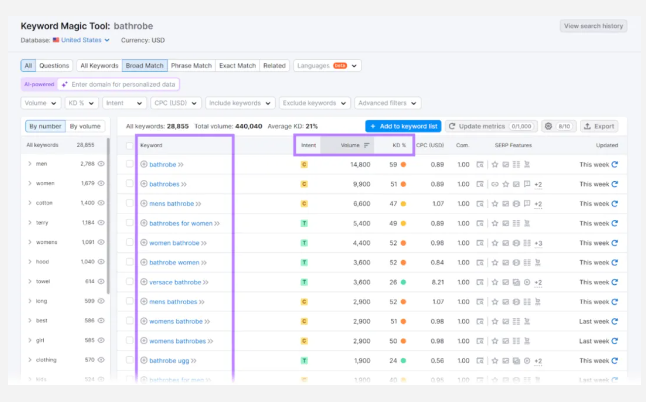Click the AI sparkle icon in domain field
The height and width of the screenshot is (402, 646).
pos(65,84)
